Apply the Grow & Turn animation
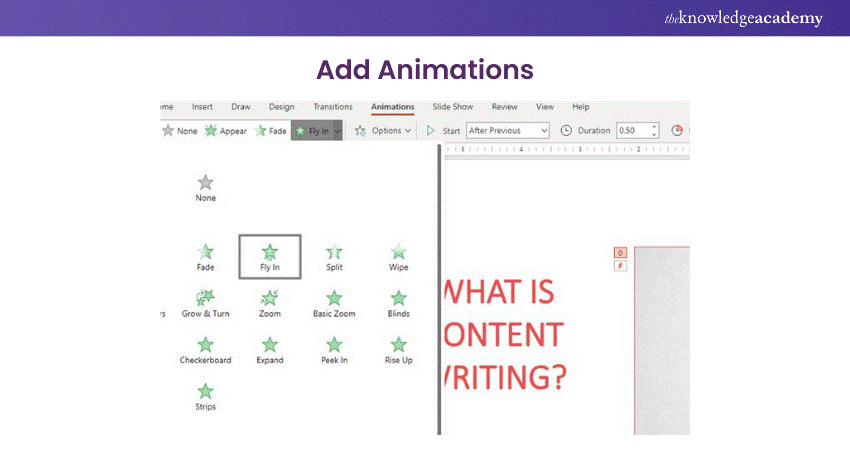This screenshot has width=850, height=450. pos(205,301)
